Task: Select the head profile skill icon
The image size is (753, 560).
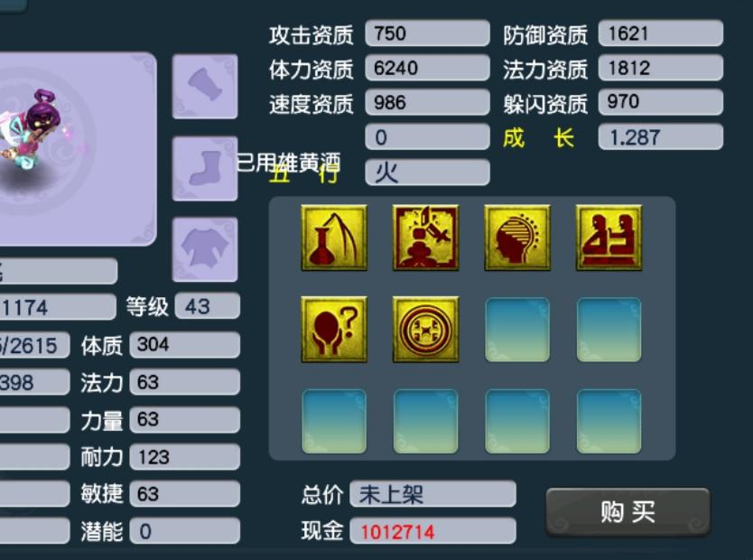Action: pos(517,238)
